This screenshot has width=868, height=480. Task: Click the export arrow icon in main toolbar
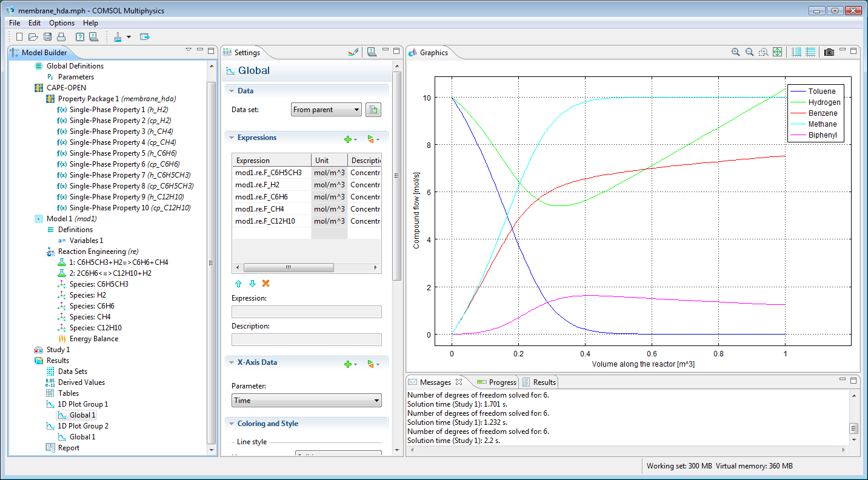144,37
